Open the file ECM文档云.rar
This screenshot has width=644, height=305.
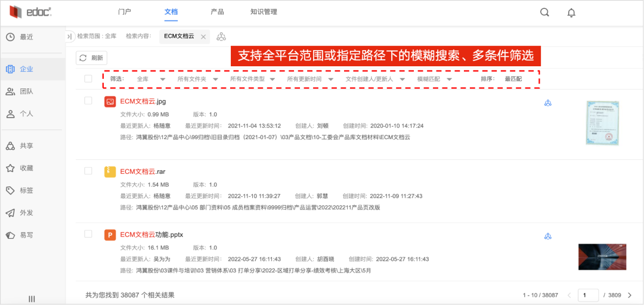[143, 171]
